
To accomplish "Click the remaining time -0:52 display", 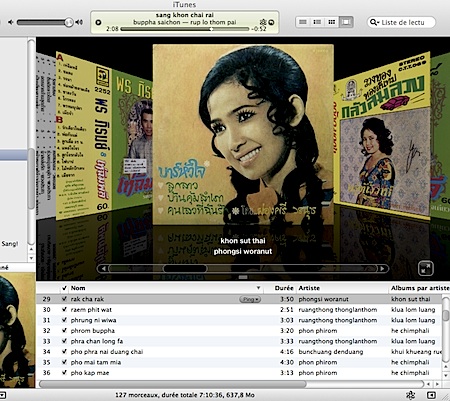I will (x=259, y=29).
